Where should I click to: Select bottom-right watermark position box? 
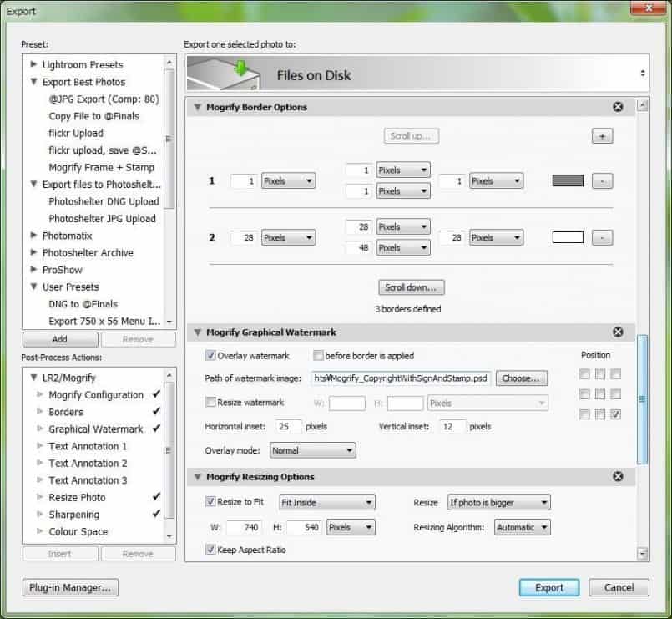coord(615,414)
